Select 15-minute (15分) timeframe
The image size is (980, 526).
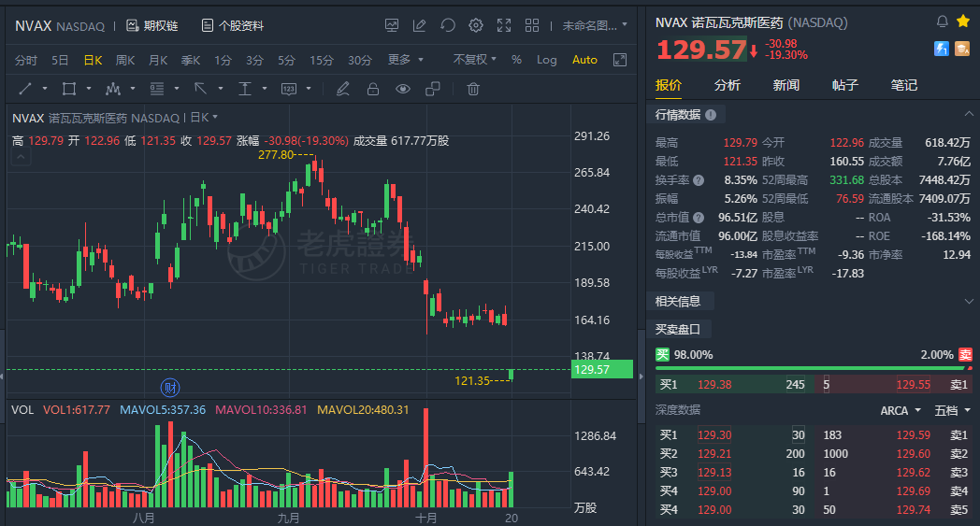pyautogui.click(x=322, y=60)
